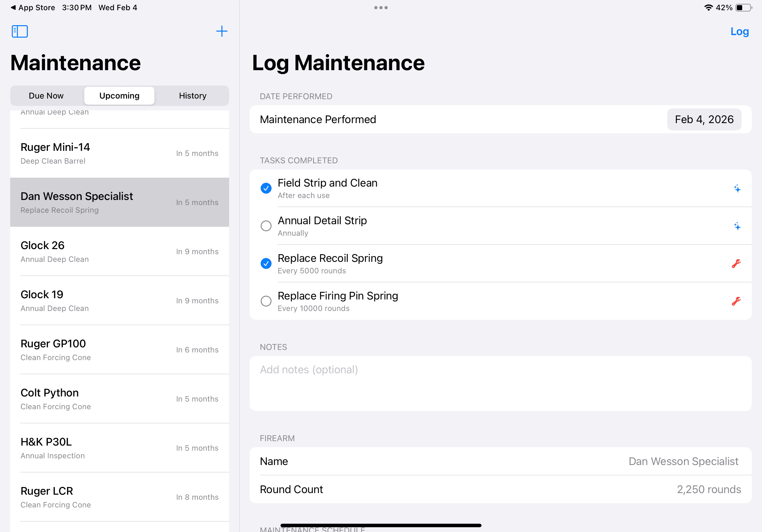Uncheck the Field Strip and Clean task
This screenshot has height=532, width=762.
coord(266,188)
